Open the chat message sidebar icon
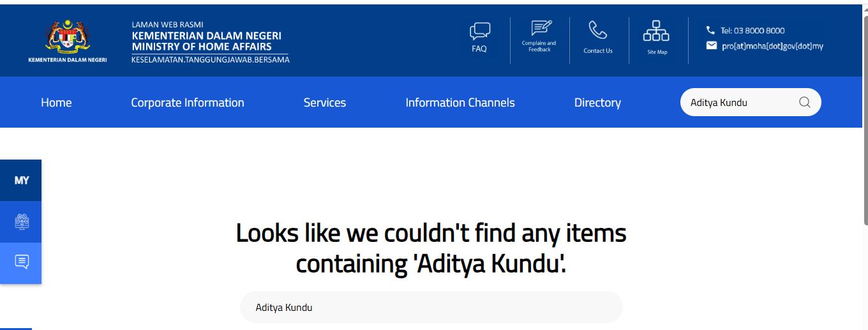868x330 pixels. pyautogui.click(x=22, y=262)
